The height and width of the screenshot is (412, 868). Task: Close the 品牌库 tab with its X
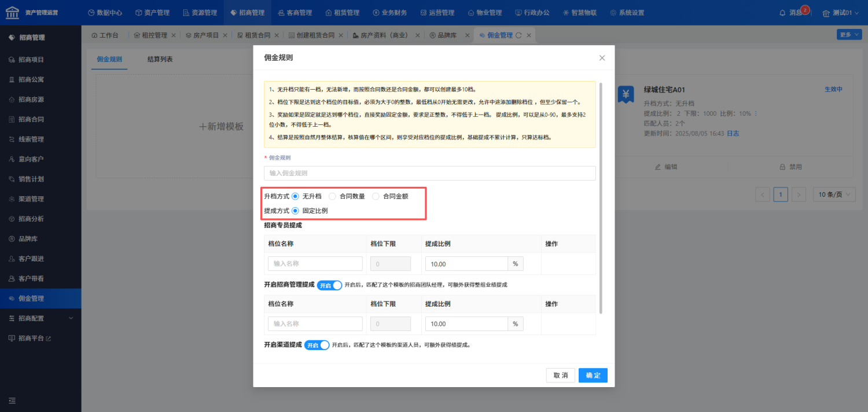coord(466,35)
